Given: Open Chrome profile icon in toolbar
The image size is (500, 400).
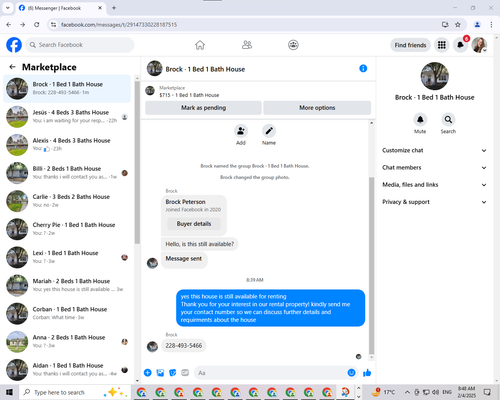Looking at the screenshot, I should click(x=477, y=25).
